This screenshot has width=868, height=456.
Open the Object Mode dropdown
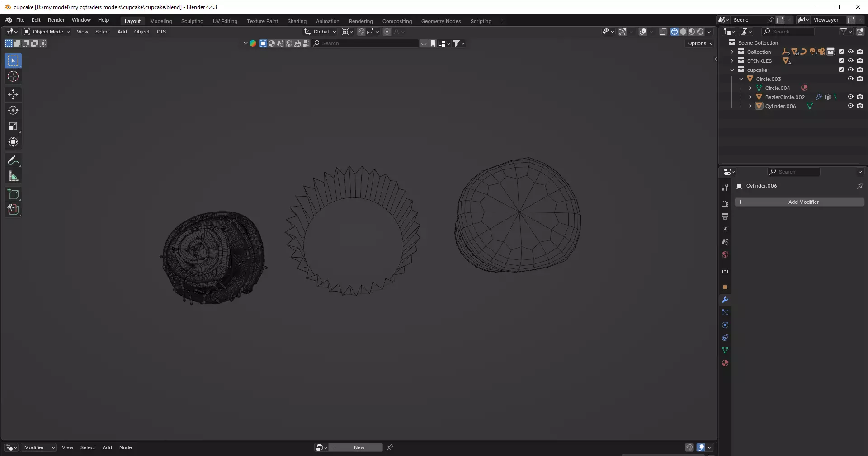click(47, 32)
